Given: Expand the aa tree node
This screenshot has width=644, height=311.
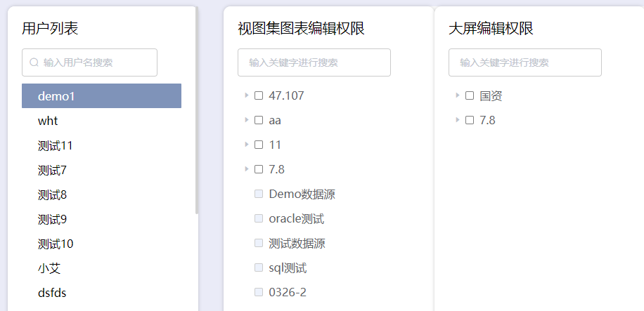Looking at the screenshot, I should point(247,120).
